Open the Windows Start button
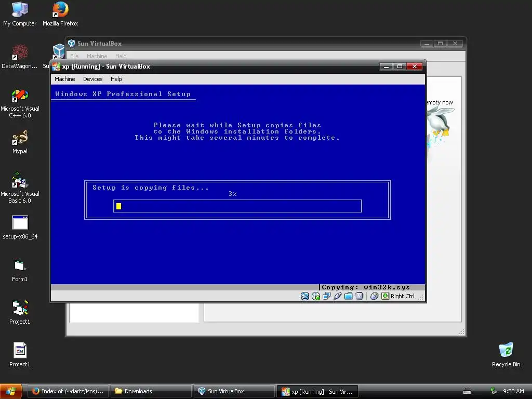 click(11, 391)
